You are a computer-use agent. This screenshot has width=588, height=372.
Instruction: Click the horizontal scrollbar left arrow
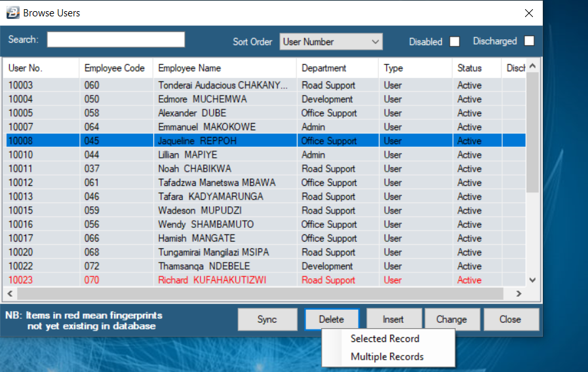10,293
